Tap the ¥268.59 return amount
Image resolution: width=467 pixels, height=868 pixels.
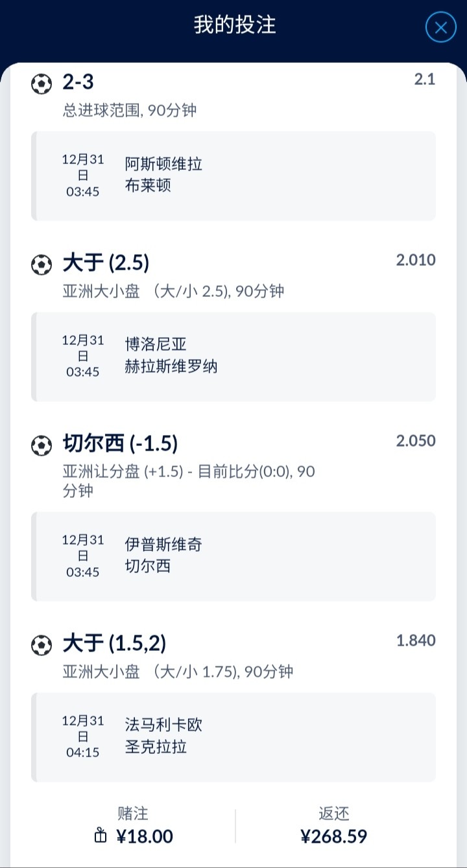[334, 836]
